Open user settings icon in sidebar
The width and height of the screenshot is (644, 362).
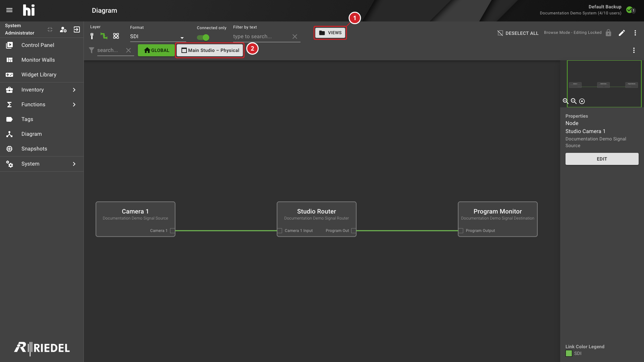pos(63,29)
